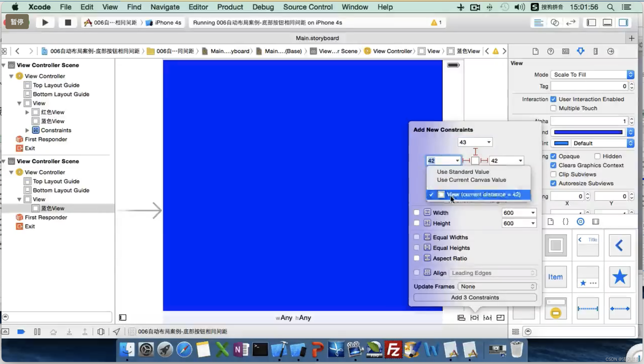This screenshot has width=644, height=364.
Task: Enable the Clip Subviews checkbox
Action: 554,174
